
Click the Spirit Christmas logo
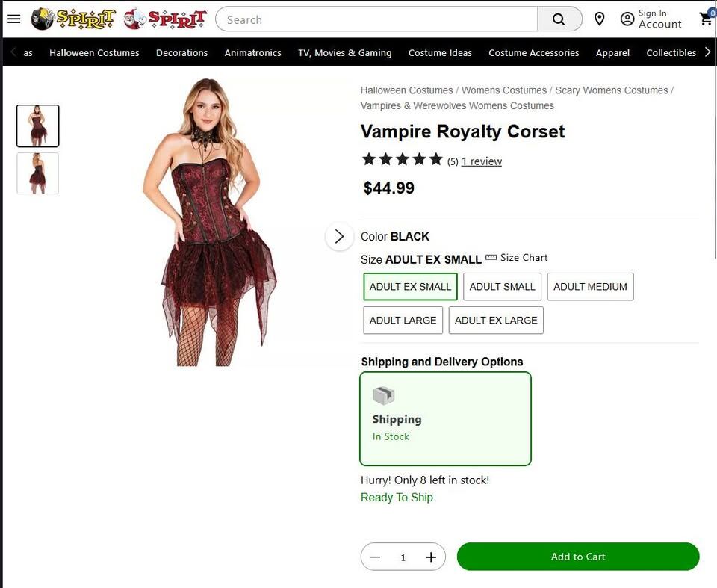(x=165, y=19)
